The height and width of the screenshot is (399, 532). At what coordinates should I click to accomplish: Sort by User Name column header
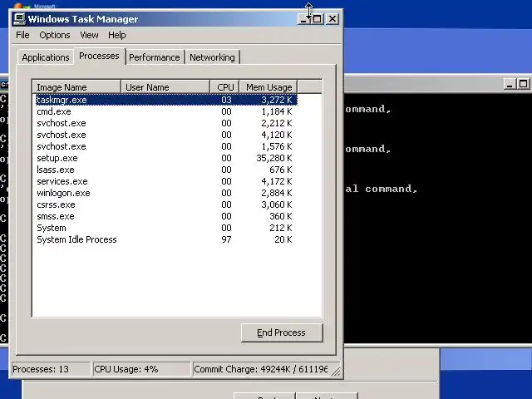point(165,87)
